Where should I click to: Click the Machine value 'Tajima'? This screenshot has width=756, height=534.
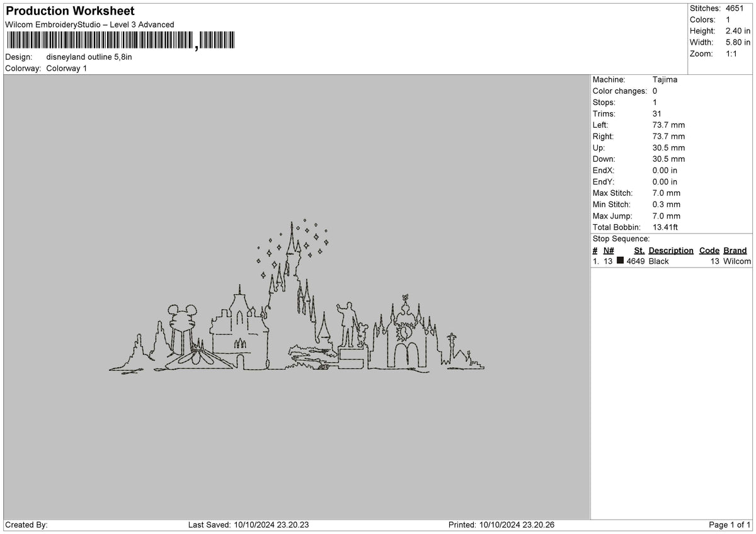coord(665,79)
